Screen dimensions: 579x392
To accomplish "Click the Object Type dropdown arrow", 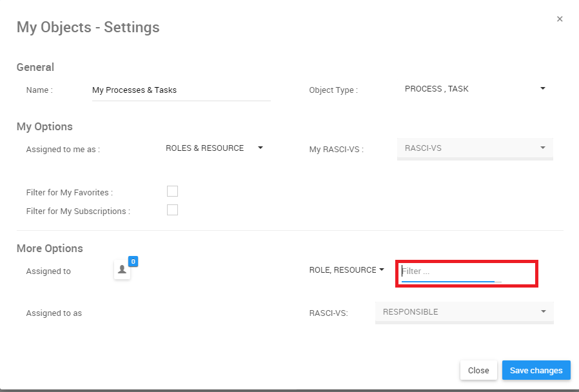I will click(x=543, y=88).
